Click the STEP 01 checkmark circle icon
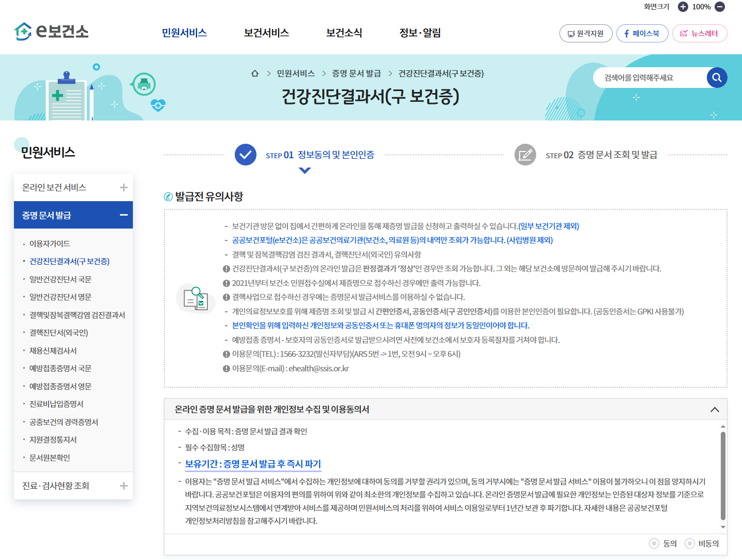 tap(246, 155)
